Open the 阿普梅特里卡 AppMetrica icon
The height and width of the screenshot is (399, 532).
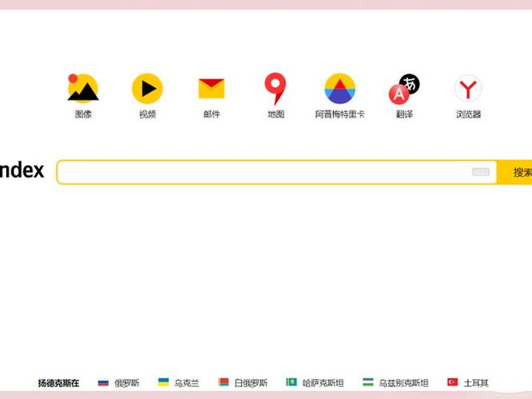[340, 88]
